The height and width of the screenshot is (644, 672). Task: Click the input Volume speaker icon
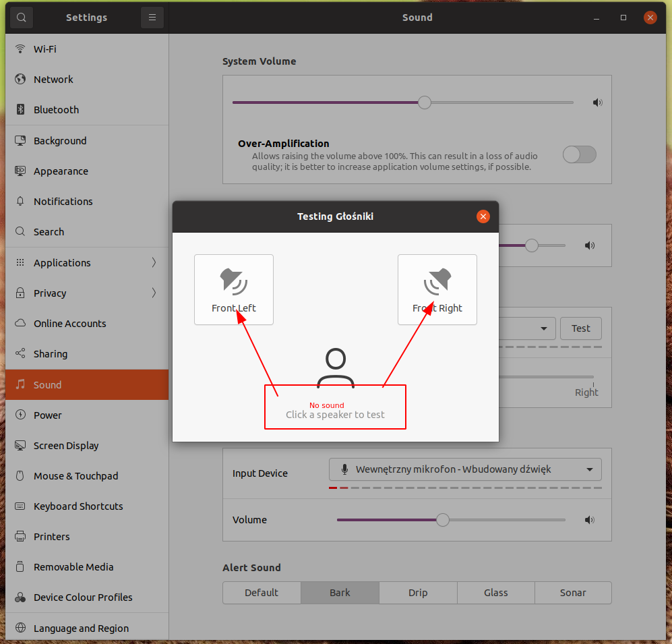point(590,520)
